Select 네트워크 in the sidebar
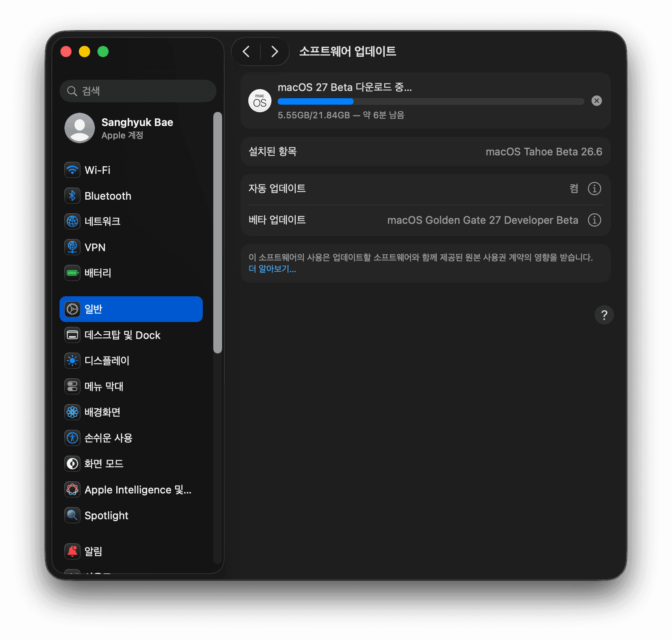Screen dimensions: 672x640 131,221
